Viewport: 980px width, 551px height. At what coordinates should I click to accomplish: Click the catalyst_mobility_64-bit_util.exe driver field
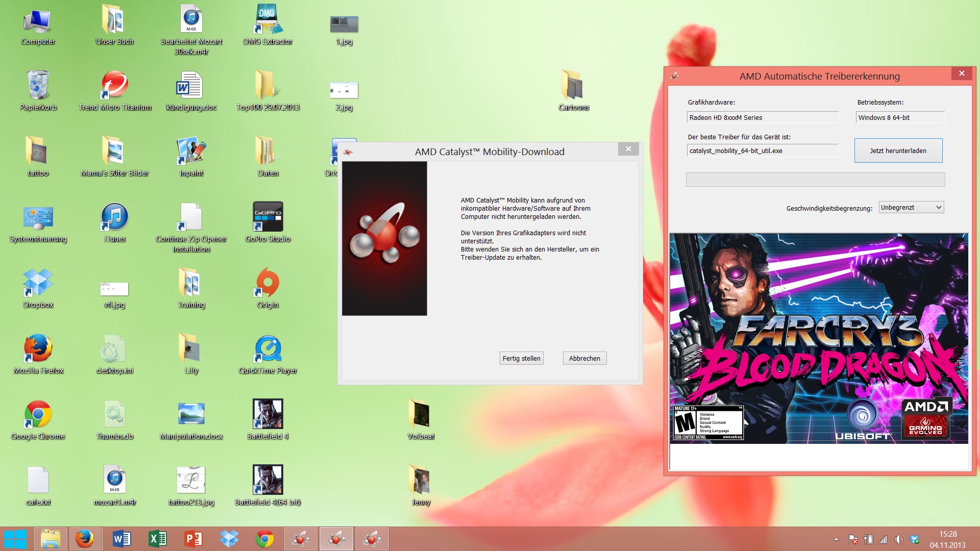[x=763, y=151]
